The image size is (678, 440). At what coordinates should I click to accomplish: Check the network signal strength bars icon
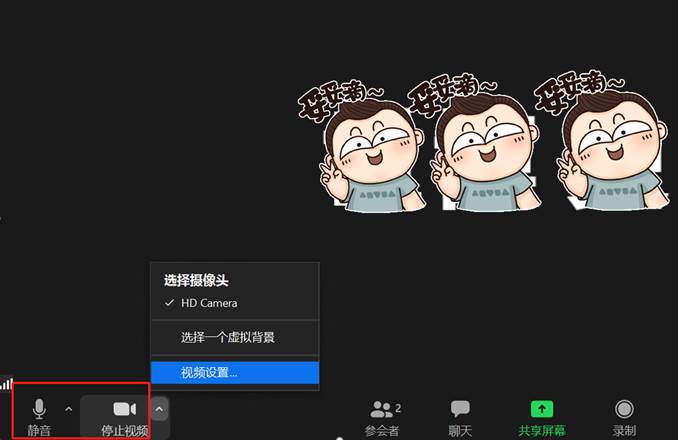pyautogui.click(x=6, y=383)
